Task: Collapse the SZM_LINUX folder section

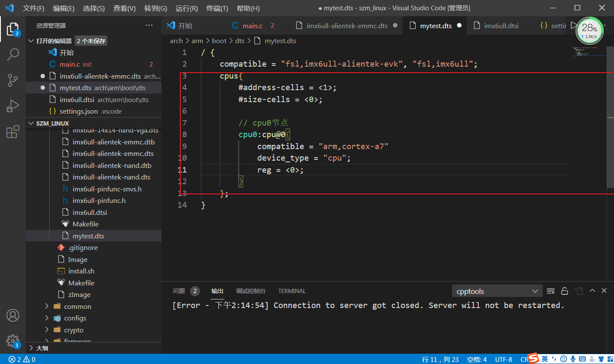Action: [31, 123]
